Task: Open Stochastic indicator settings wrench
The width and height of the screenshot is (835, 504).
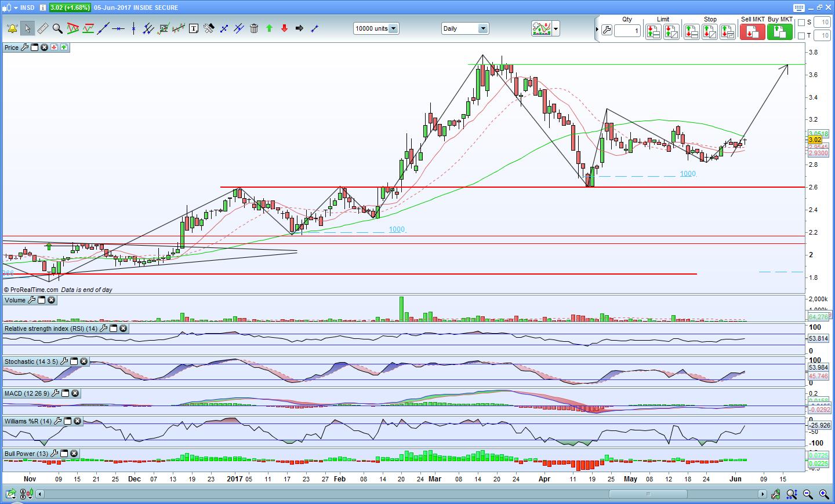Action: click(x=64, y=361)
